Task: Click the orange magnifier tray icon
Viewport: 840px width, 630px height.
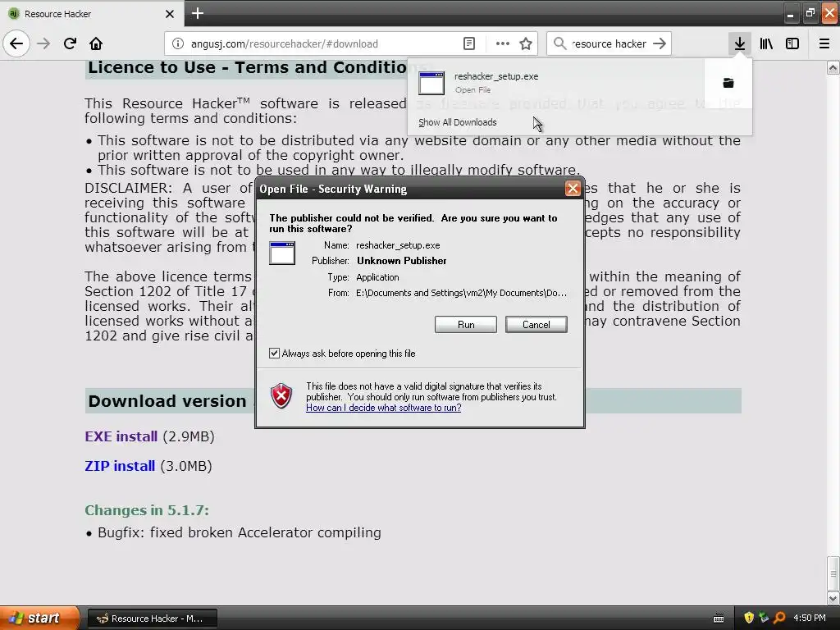Action: 779,619
